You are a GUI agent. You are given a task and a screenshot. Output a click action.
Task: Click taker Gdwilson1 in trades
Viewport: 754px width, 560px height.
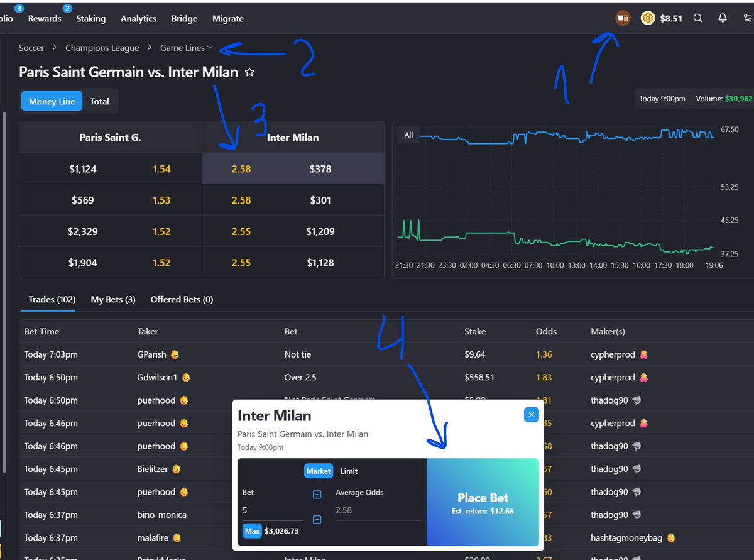[x=158, y=377]
